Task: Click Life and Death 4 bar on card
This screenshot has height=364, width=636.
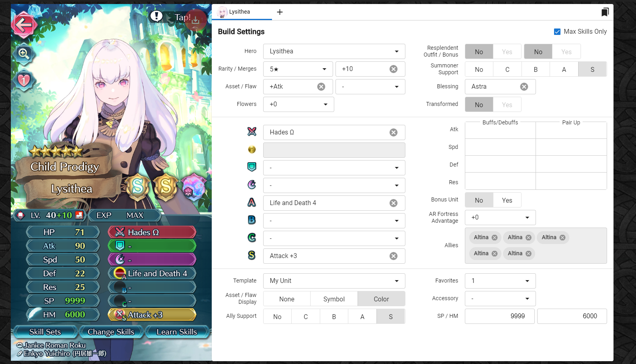Action: 152,273
